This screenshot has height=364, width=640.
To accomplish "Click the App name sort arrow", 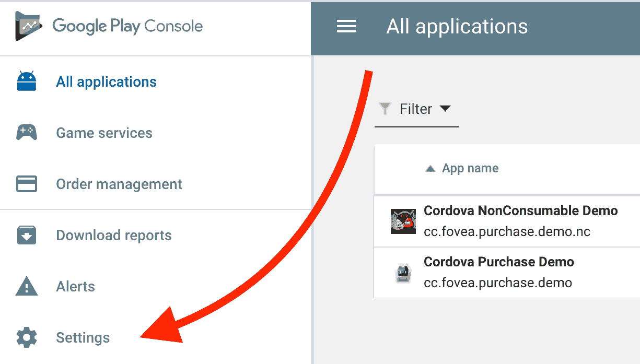I will 430,169.
